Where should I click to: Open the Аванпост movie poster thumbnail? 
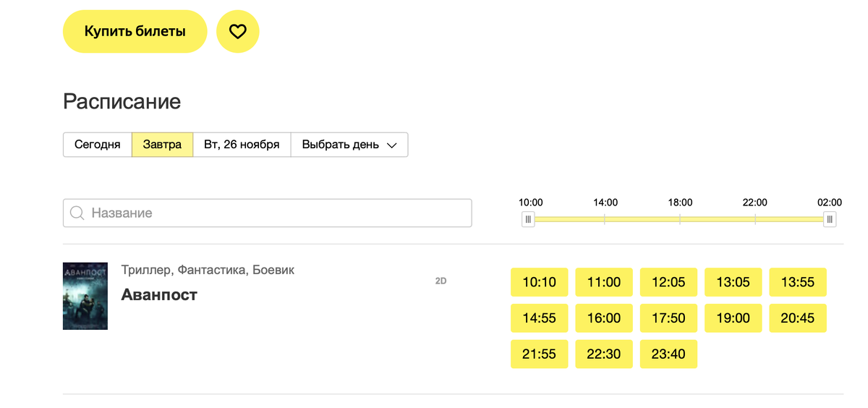pyautogui.click(x=85, y=296)
